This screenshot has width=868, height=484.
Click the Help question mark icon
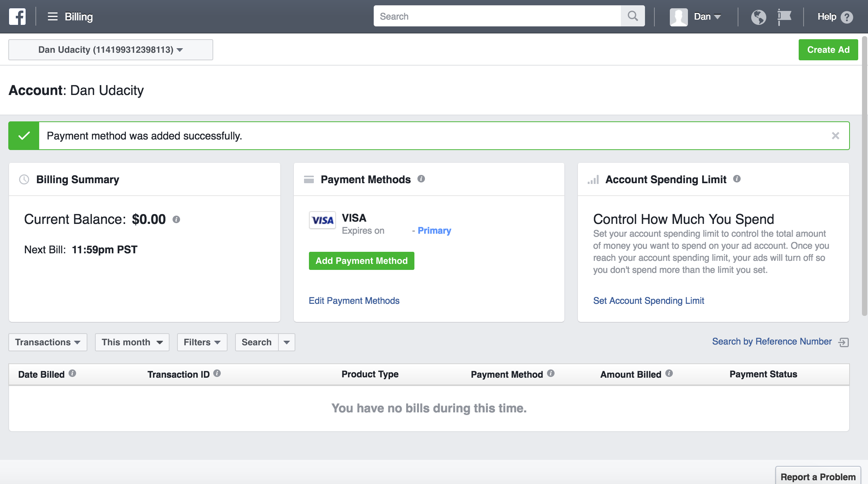(847, 17)
